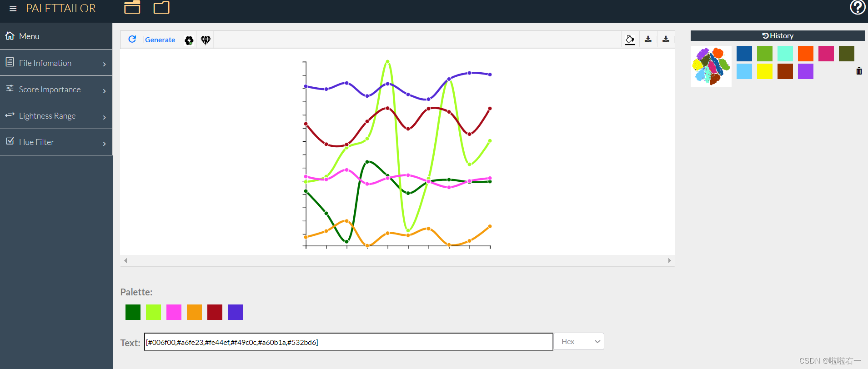
Task: Pick the brown History swatch
Action: (x=785, y=71)
